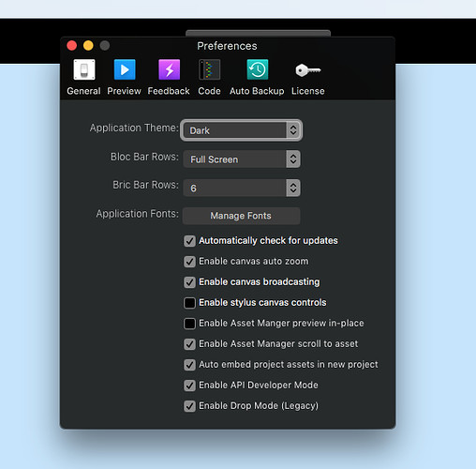The image size is (476, 469).
Task: Click the Bloc Bar Rows label
Action: click(144, 157)
